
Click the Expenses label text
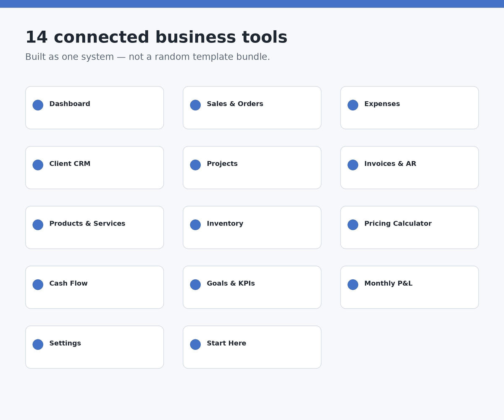click(x=382, y=104)
